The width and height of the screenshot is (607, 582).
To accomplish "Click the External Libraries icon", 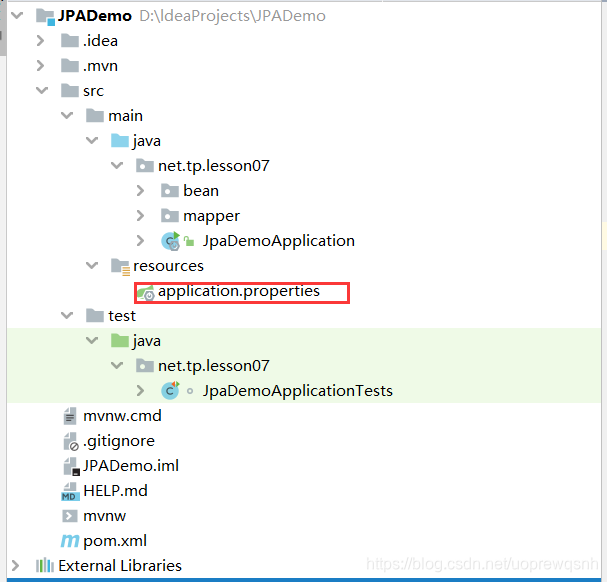I will pos(45,565).
